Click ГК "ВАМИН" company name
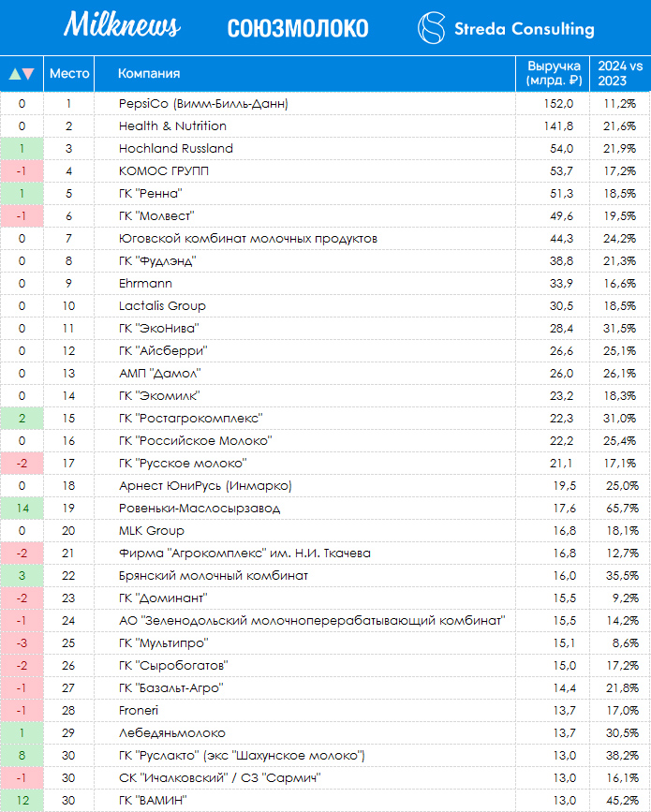This screenshot has height=812, width=651. point(153,801)
